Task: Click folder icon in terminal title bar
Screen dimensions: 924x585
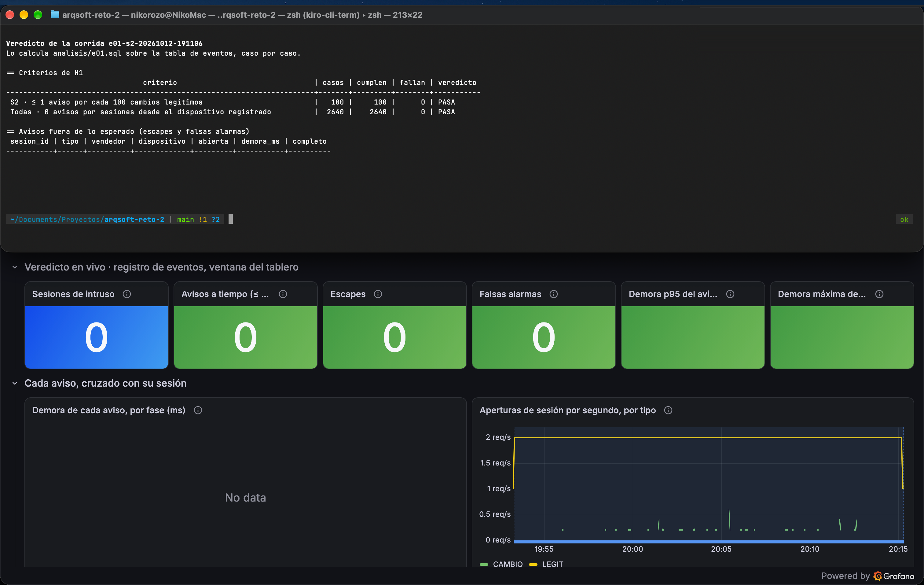Action: point(55,15)
